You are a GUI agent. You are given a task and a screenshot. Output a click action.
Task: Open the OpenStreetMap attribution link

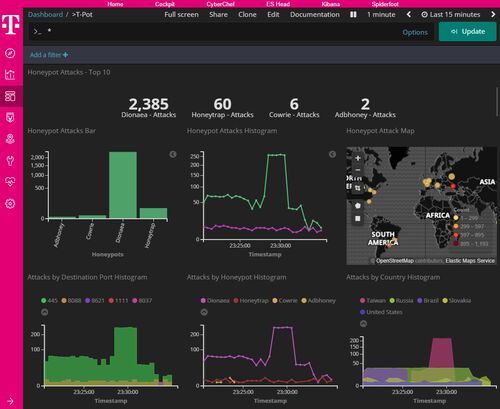(x=395, y=261)
